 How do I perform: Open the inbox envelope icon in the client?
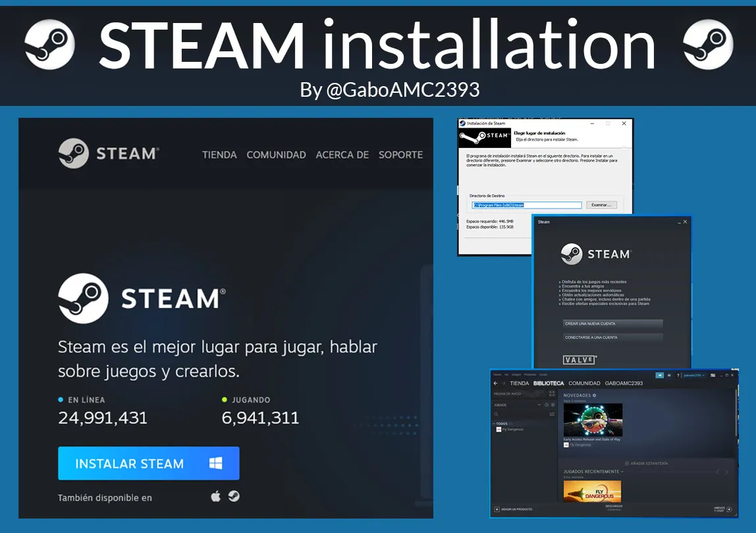[669, 375]
